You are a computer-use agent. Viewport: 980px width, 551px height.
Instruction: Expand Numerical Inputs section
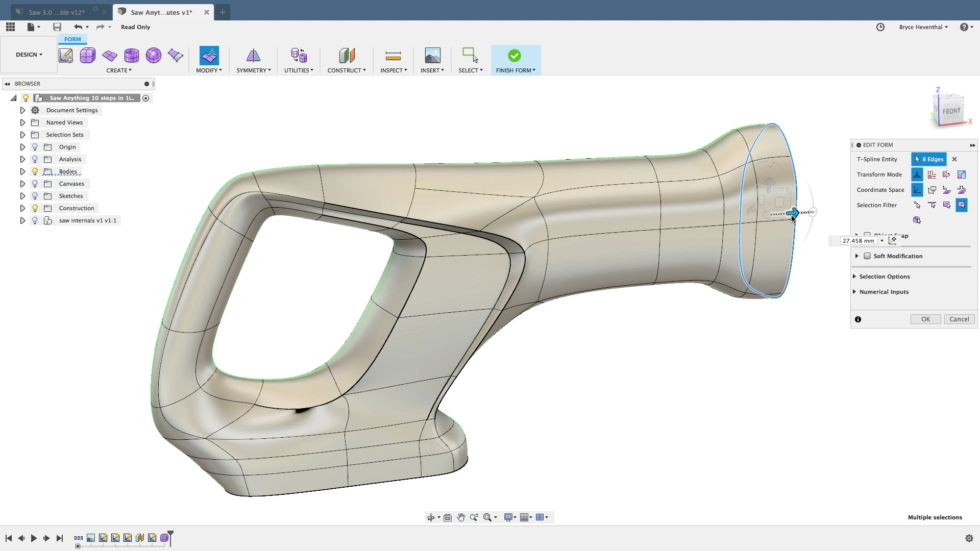tap(854, 292)
